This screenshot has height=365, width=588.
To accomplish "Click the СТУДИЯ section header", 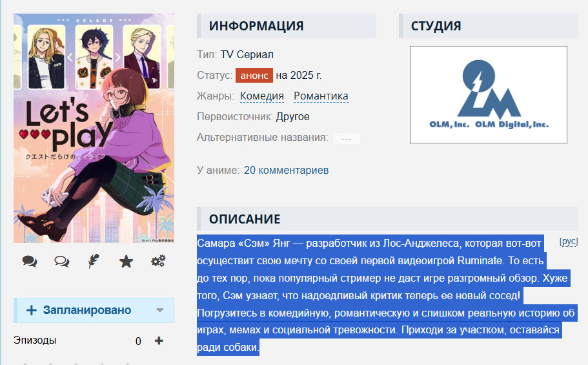I will (488, 26).
